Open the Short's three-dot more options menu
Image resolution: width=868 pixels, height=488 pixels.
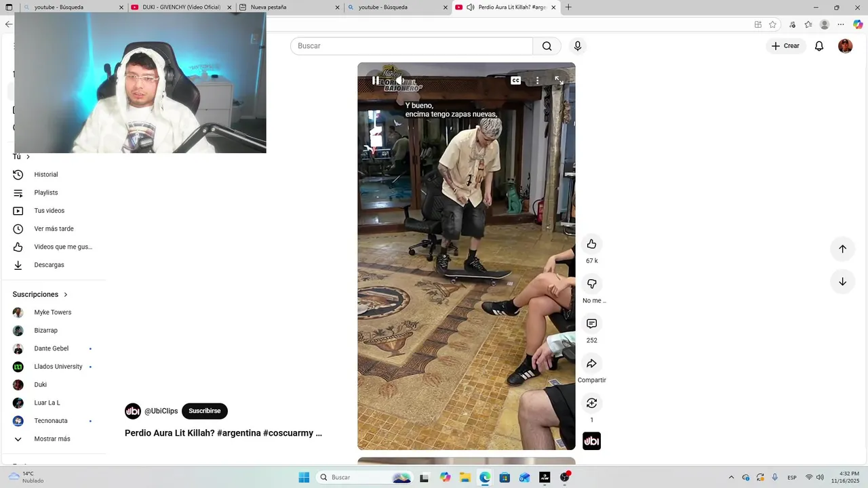(x=537, y=81)
